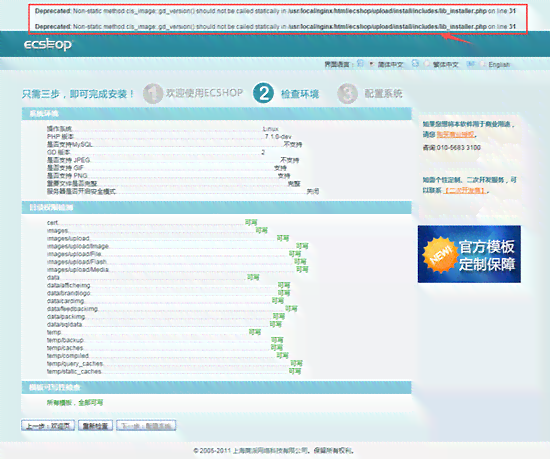
Task: Click the 'data/packimg' directory row
Action: [x=166, y=317]
